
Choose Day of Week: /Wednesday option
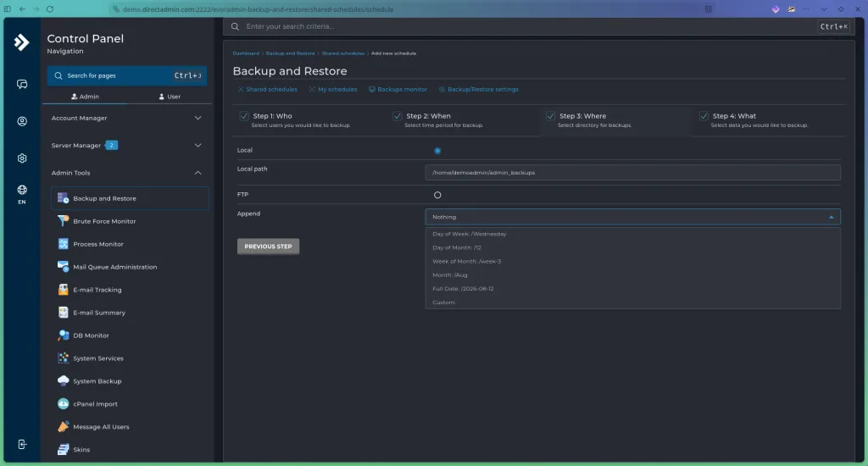tap(632, 234)
